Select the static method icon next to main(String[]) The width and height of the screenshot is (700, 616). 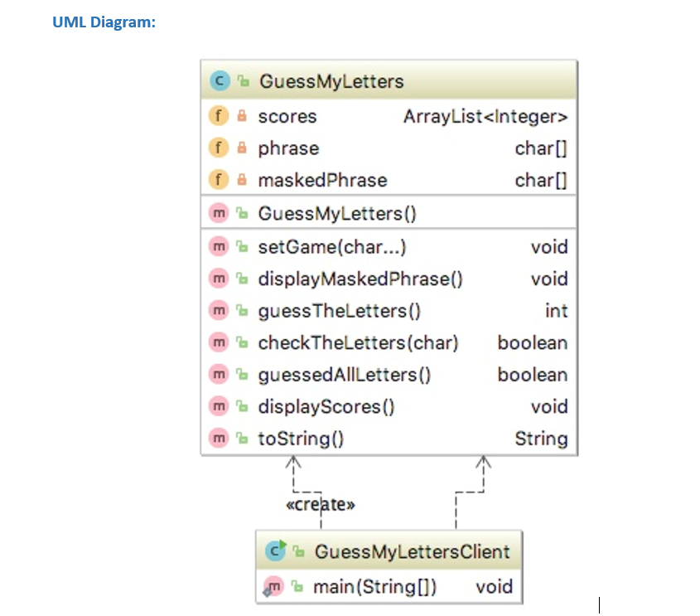(x=274, y=586)
